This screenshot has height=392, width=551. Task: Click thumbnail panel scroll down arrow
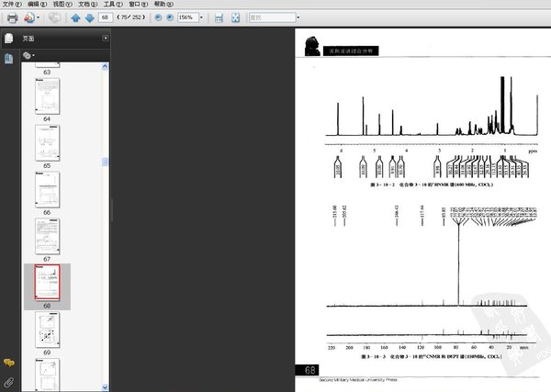coord(105,387)
